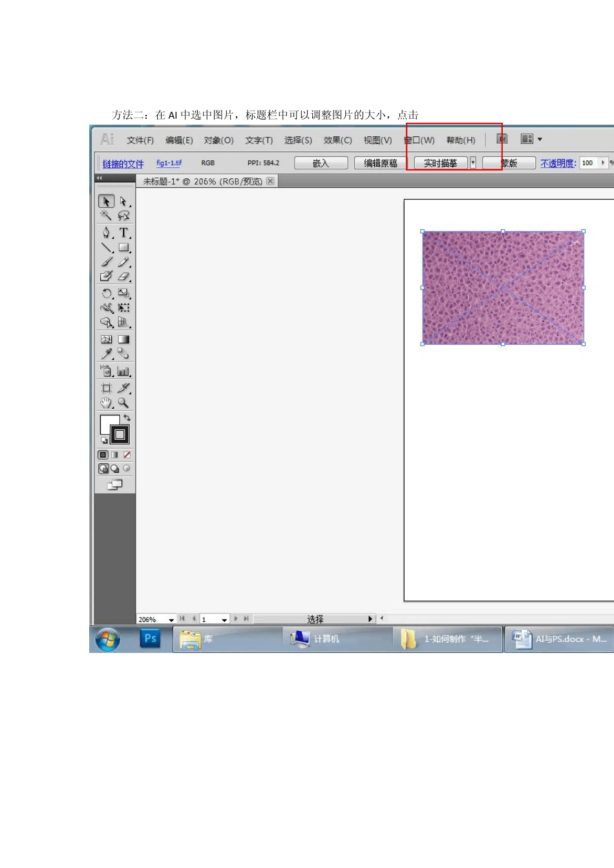Select the Hand tool
The width and height of the screenshot is (614, 868).
click(106, 402)
